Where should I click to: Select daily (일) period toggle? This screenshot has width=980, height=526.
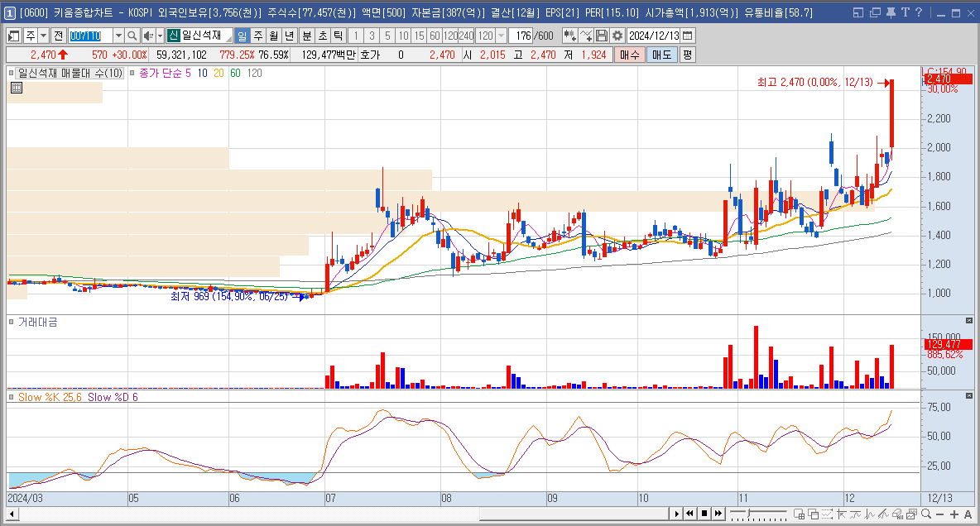(x=243, y=36)
